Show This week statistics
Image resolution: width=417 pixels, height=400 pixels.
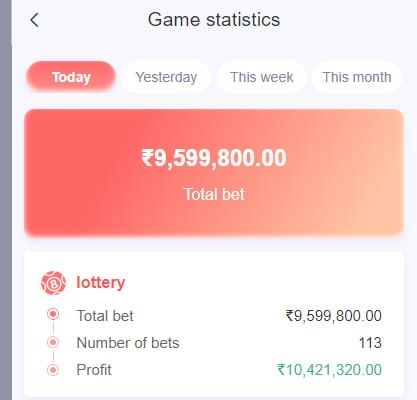click(x=262, y=77)
